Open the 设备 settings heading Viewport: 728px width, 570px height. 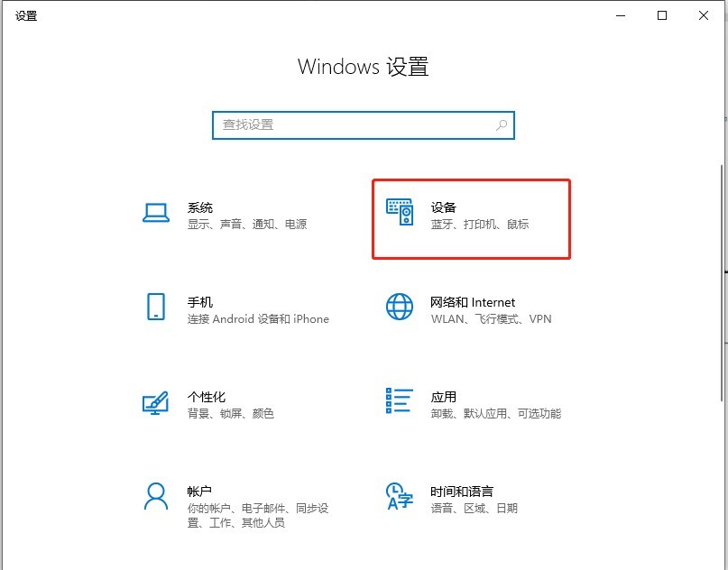pyautogui.click(x=444, y=207)
